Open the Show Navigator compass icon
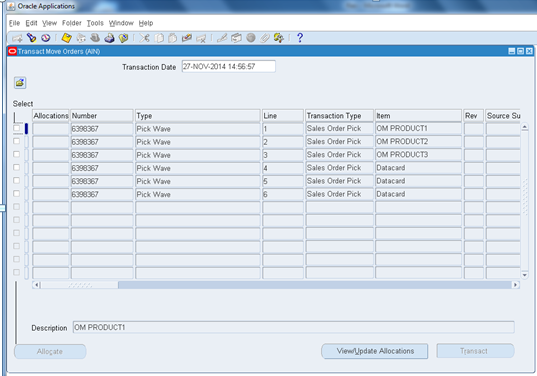This screenshot has width=537, height=376. point(46,38)
